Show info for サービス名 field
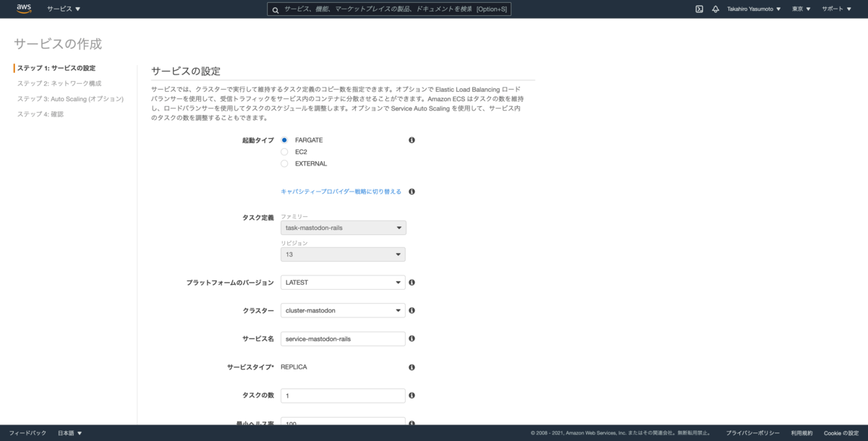The image size is (868, 441). (412, 338)
